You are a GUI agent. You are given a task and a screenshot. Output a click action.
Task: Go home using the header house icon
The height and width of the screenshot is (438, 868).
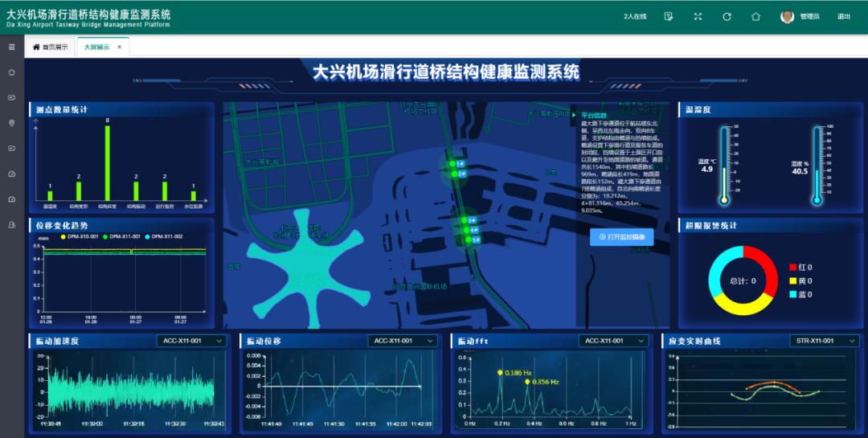(x=755, y=17)
